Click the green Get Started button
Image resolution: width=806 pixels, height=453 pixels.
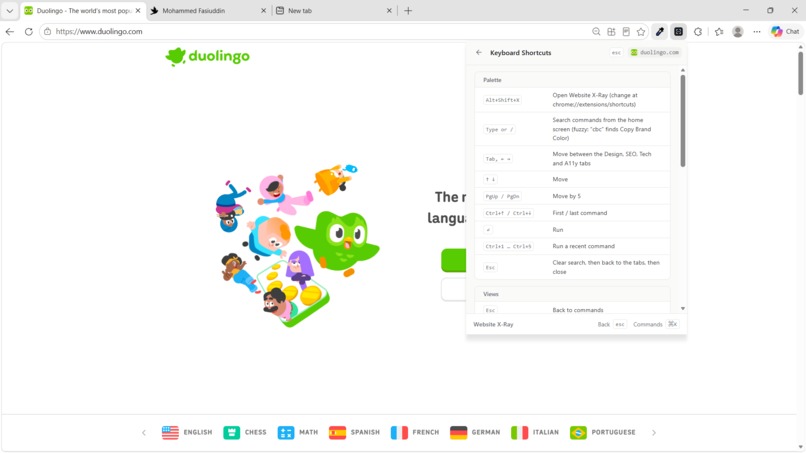click(x=453, y=260)
